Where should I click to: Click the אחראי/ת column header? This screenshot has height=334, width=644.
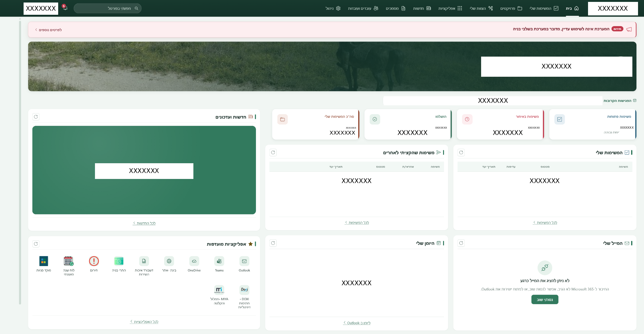408,167
